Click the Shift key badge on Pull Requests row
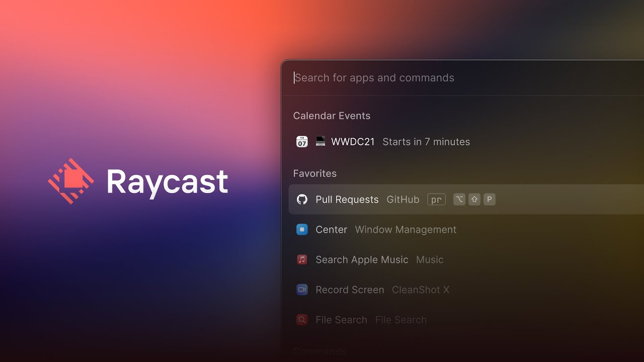Viewport: 644px width, 362px height. [474, 199]
